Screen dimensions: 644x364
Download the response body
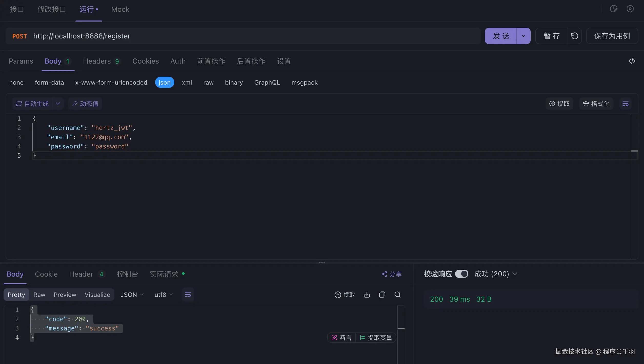coord(367,295)
